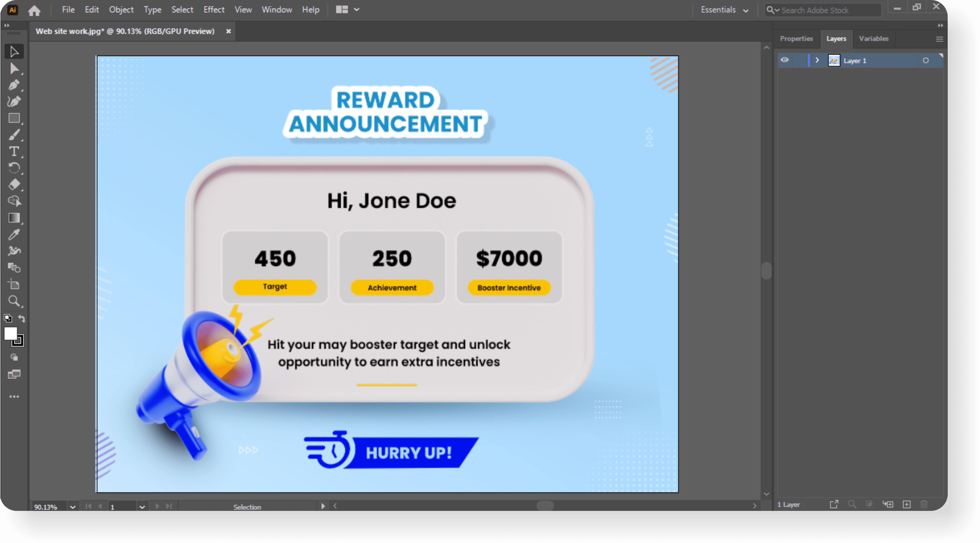The image size is (980, 543).
Task: Open the Effect menu
Action: (214, 9)
